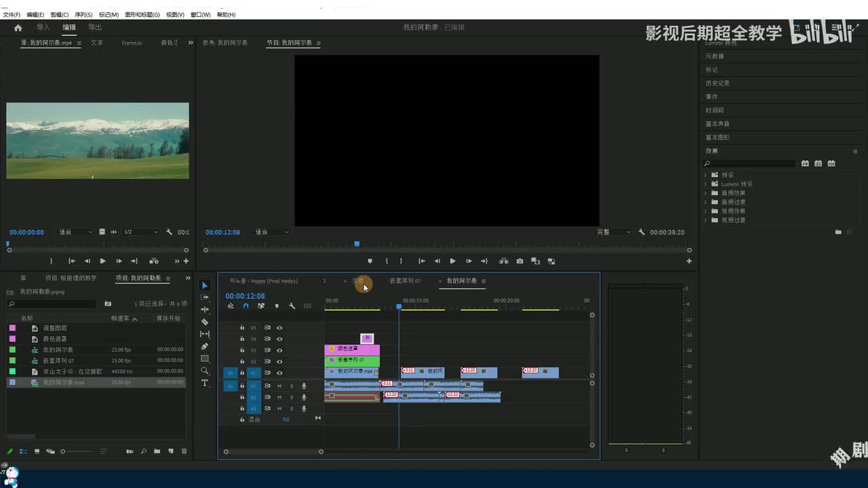Choose the Zoom magnifier tool
868x488 pixels.
[205, 371]
